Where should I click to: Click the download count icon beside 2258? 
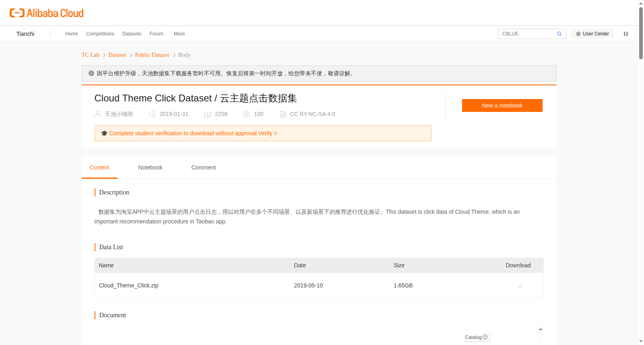click(208, 114)
